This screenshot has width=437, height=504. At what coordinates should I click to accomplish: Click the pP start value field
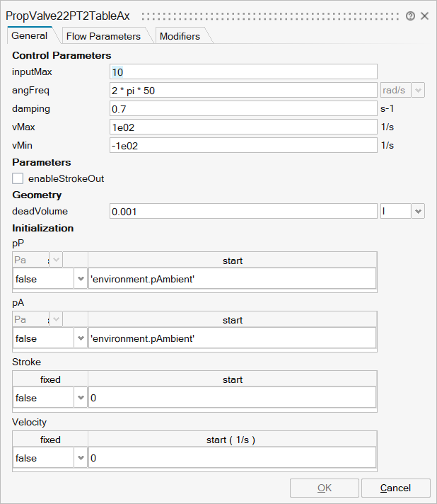point(232,279)
